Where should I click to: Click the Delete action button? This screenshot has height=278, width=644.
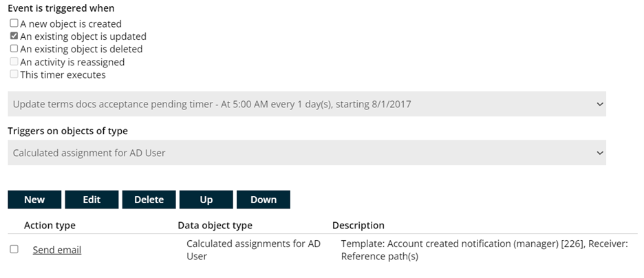[x=149, y=200]
